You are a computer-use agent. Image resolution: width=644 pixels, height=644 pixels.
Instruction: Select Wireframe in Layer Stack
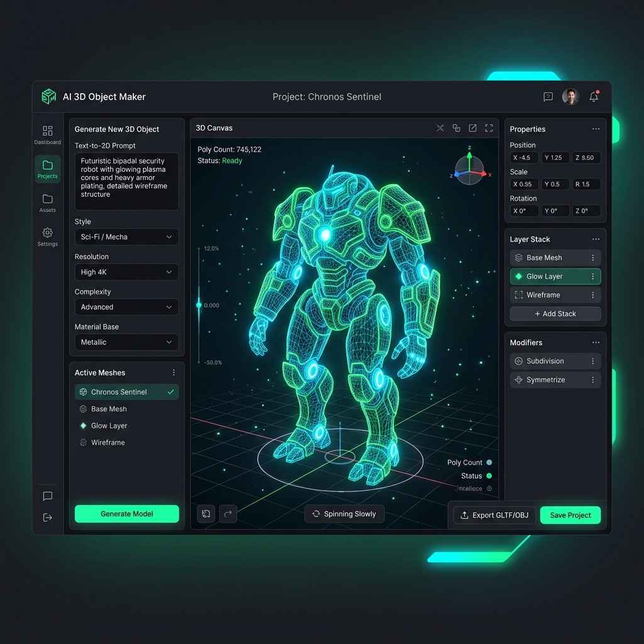pyautogui.click(x=555, y=295)
